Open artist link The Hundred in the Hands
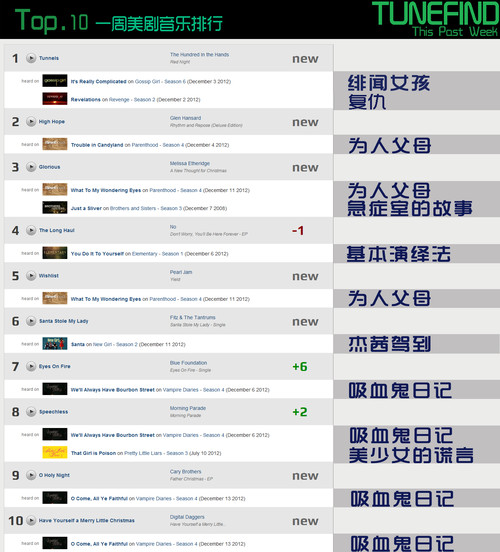The height and width of the screenshot is (552, 500). click(199, 55)
